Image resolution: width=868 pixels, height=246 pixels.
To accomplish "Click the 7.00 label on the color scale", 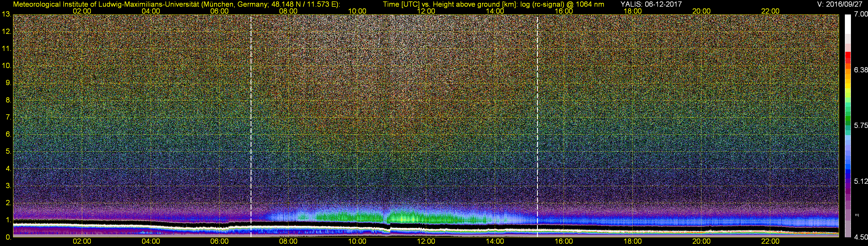I will point(860,14).
